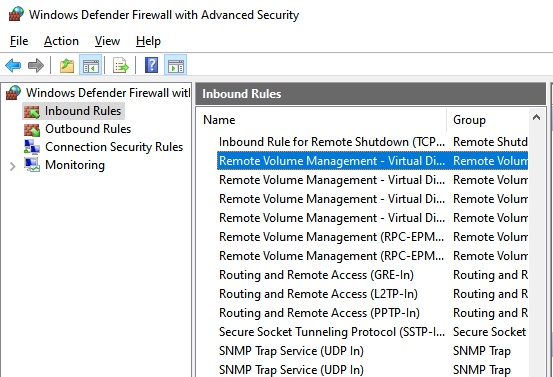Toggle the Show/Hide Console Tree icon

click(91, 65)
